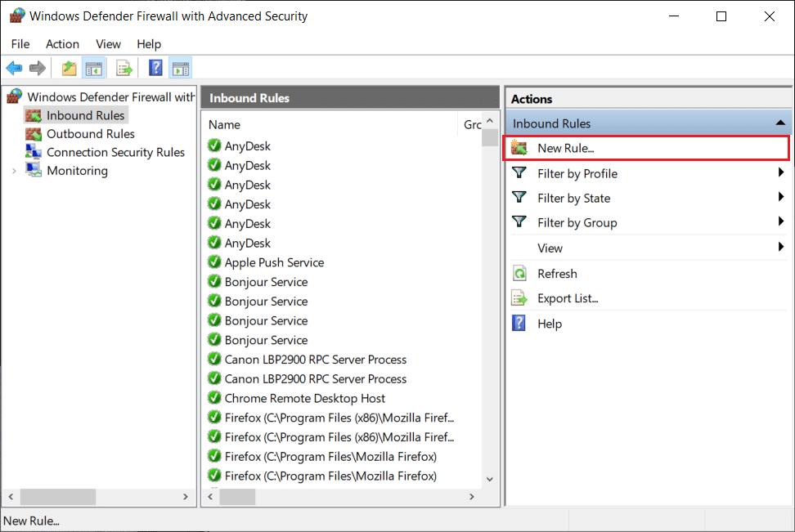795x532 pixels.
Task: Select Connection Security Rules node
Action: click(115, 152)
